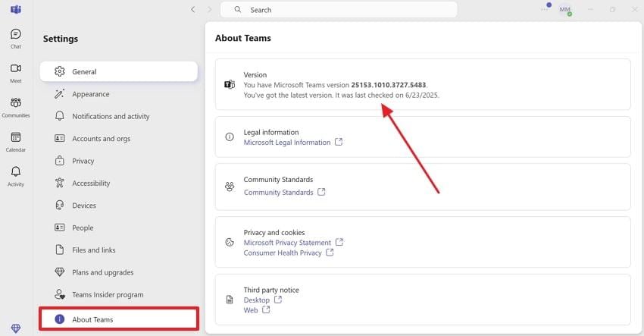Image resolution: width=644 pixels, height=336 pixels.
Task: Click the document icon in Third party notice card
Action: tap(230, 300)
